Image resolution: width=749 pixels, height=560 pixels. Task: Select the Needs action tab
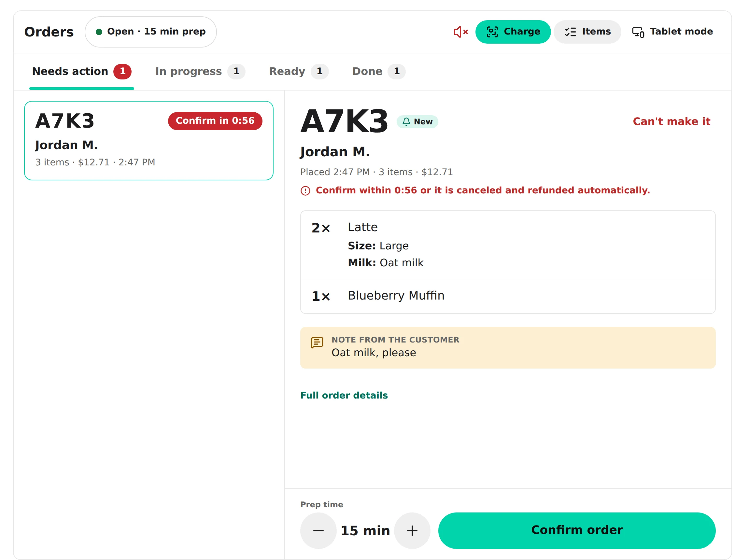[82, 71]
